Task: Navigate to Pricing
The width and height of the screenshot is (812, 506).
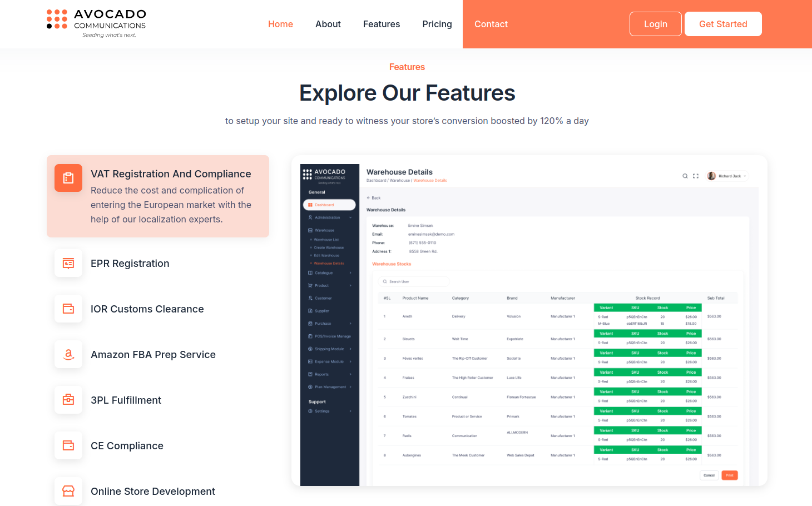Action: pos(437,24)
